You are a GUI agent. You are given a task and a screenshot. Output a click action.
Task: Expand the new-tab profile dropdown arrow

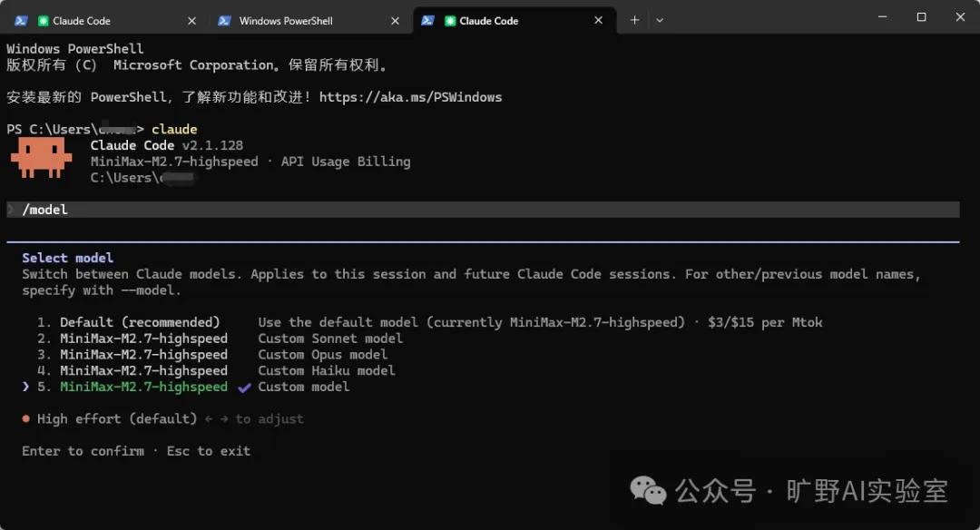click(660, 20)
